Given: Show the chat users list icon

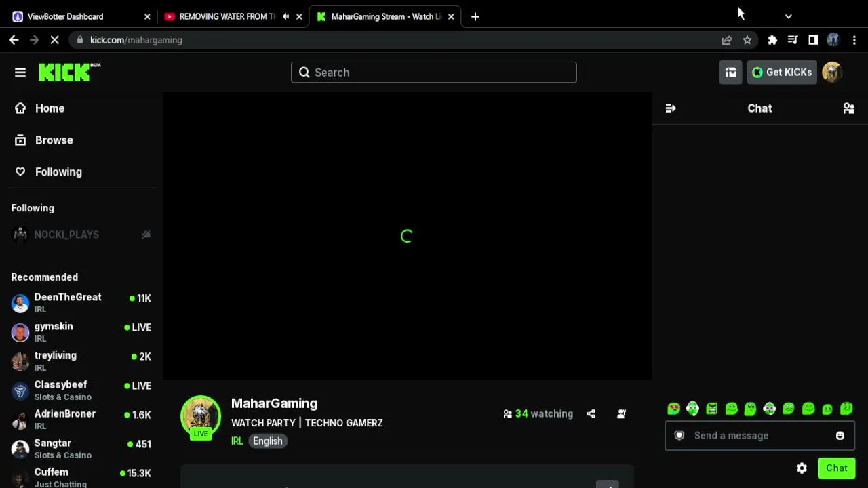Looking at the screenshot, I should (x=848, y=108).
